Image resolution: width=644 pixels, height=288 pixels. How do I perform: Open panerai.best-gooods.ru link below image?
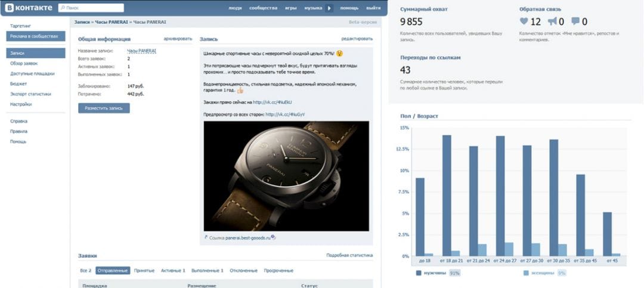(248, 237)
